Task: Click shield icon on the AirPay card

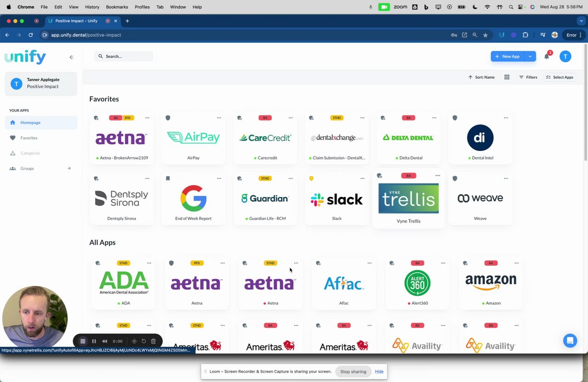Action: pyautogui.click(x=168, y=118)
